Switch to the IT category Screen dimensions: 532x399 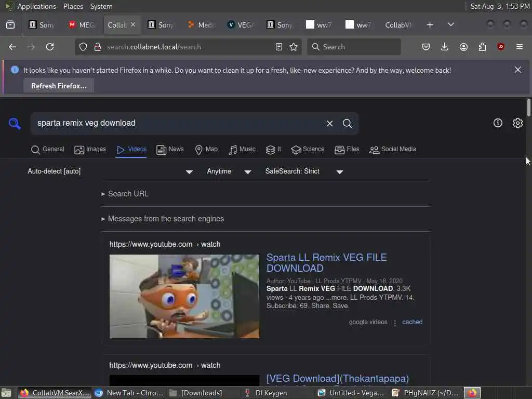(273, 149)
